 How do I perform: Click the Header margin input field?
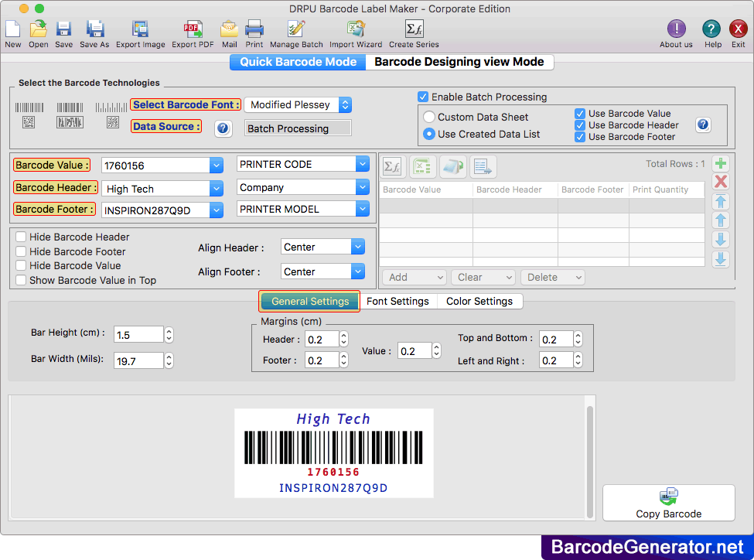coord(322,340)
